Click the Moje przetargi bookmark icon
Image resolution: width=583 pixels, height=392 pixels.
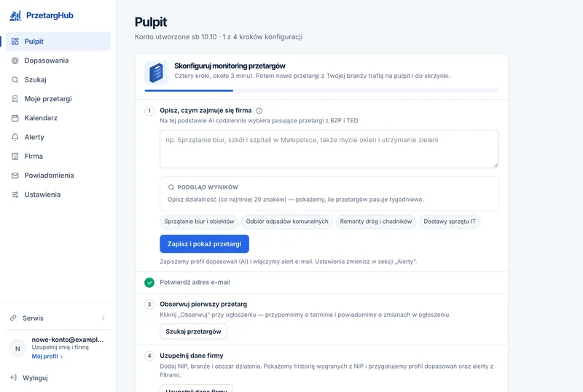click(15, 99)
